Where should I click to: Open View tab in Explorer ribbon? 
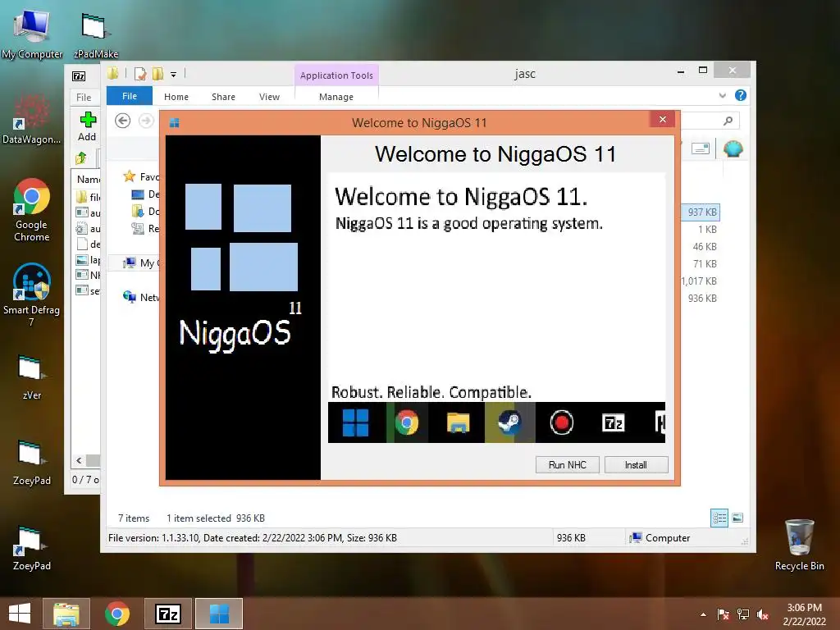(269, 97)
